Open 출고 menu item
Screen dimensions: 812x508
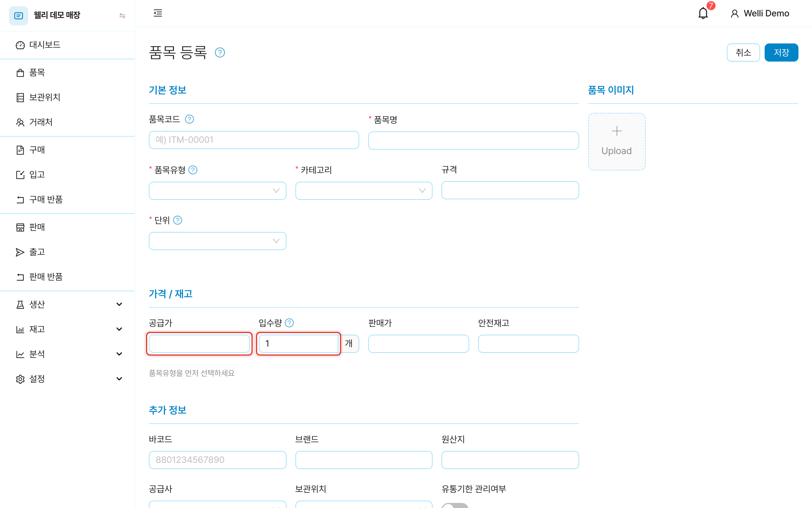pyautogui.click(x=67, y=252)
